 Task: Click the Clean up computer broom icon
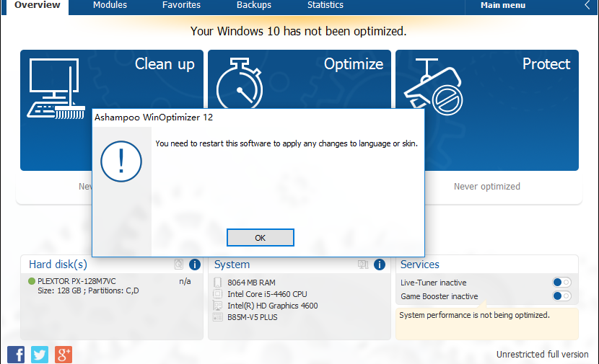[x=56, y=89]
